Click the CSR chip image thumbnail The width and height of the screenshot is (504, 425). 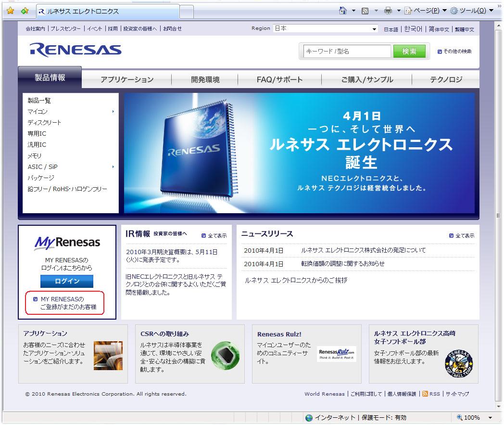[225, 356]
